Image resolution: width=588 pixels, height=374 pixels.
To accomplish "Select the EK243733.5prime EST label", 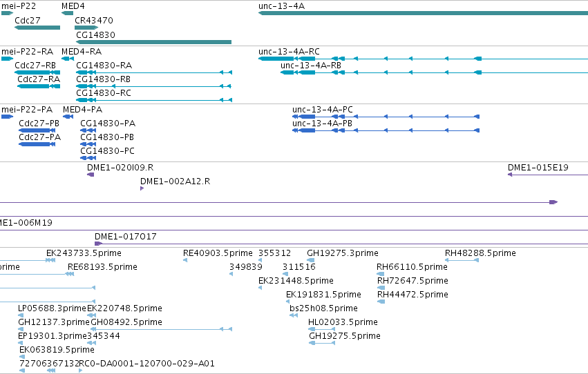I will (84, 253).
